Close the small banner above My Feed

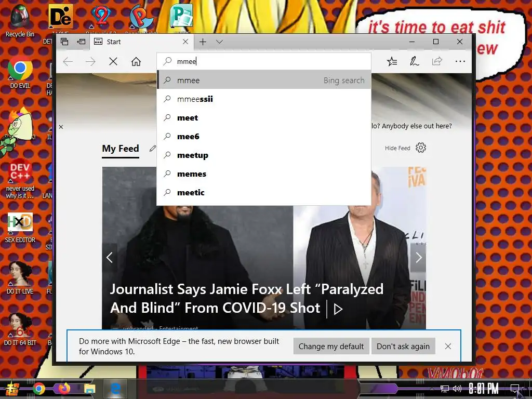61,127
